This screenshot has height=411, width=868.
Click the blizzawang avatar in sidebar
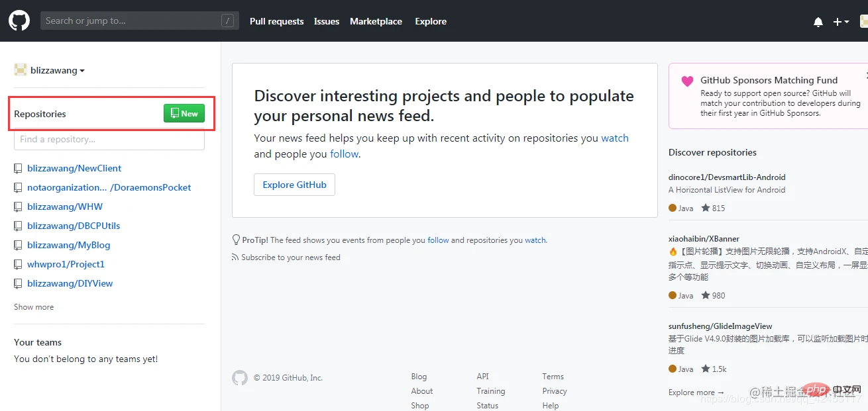pyautogui.click(x=21, y=70)
